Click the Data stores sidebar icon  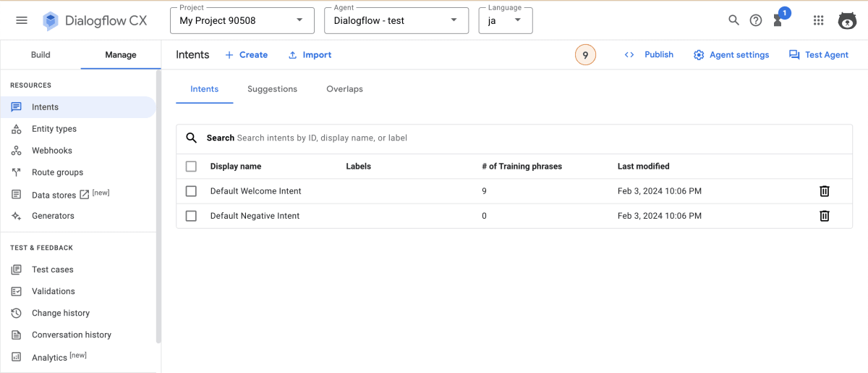click(x=17, y=195)
